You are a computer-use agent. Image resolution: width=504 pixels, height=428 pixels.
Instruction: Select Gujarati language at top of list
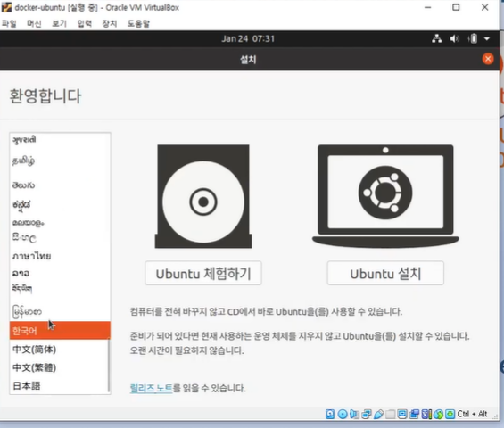pos(60,140)
